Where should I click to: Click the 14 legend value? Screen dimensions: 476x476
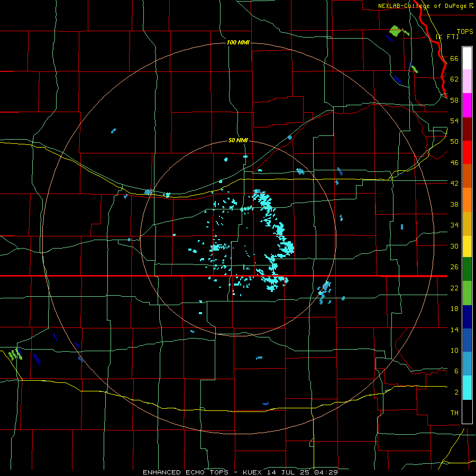click(454, 329)
